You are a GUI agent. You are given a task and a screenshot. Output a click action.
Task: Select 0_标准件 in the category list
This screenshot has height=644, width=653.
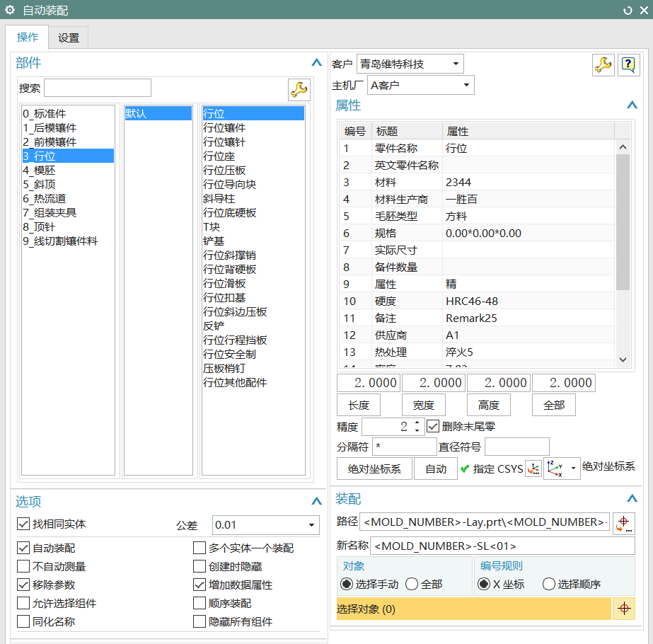point(68,114)
